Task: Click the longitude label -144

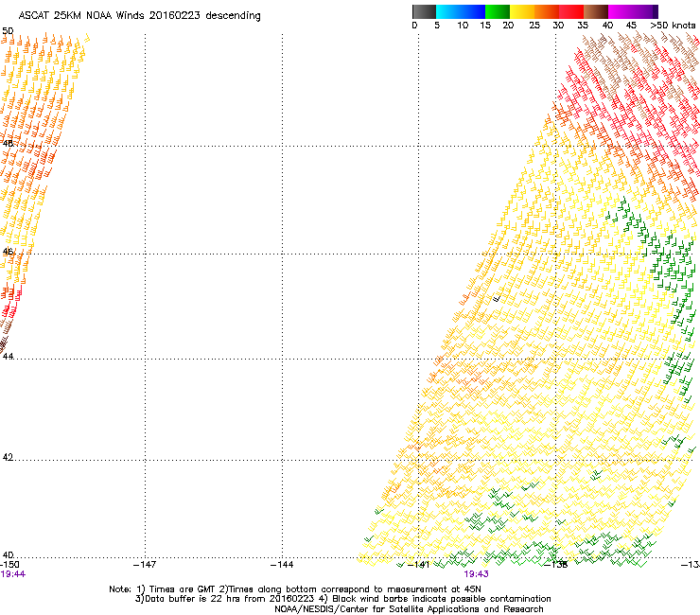Action: [282, 565]
